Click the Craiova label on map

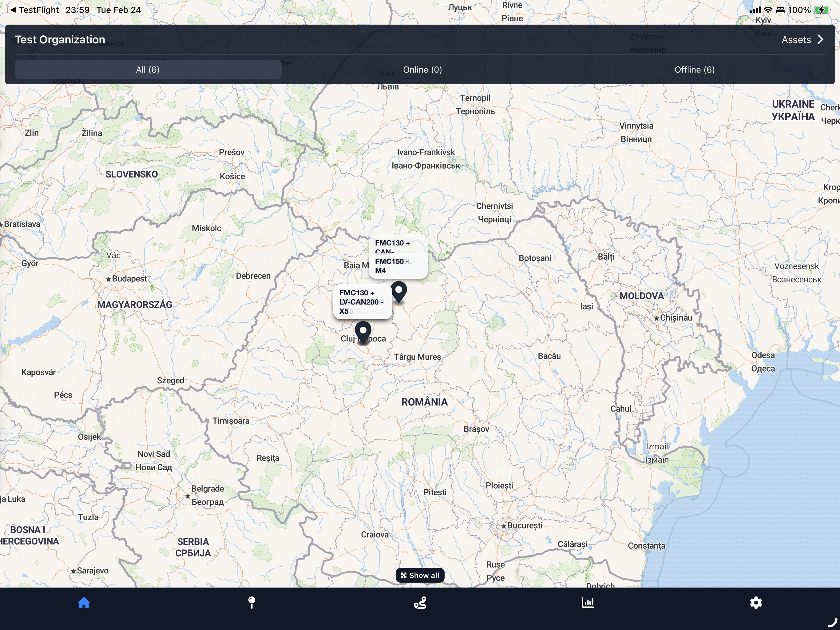click(x=375, y=535)
